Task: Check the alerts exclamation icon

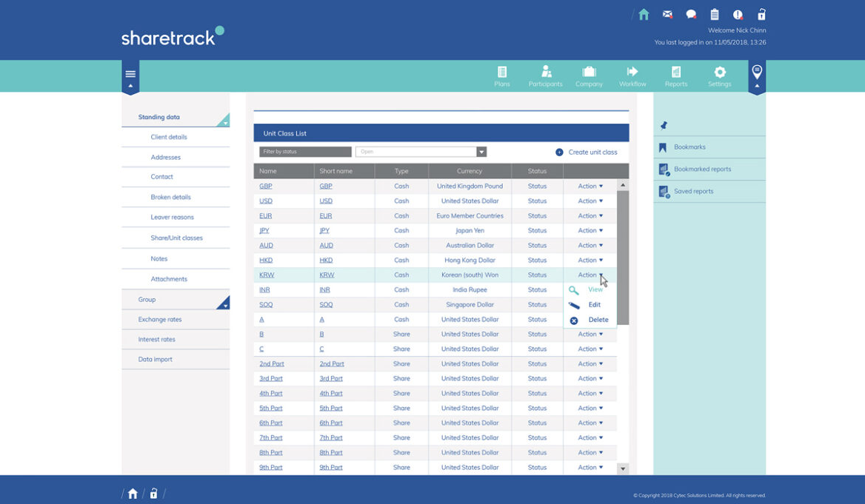Action: tap(737, 13)
